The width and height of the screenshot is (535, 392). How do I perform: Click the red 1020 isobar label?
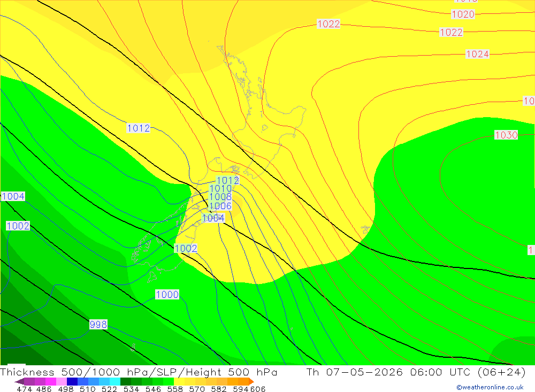463,14
